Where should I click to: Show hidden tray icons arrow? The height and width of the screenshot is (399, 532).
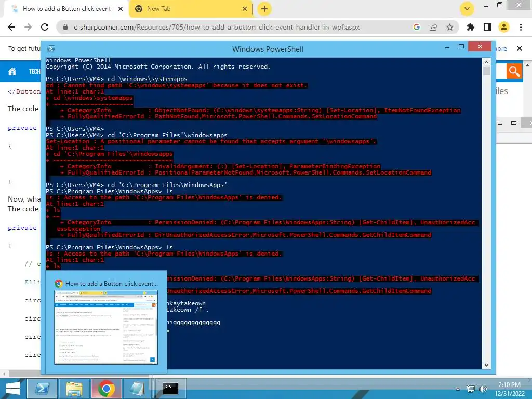click(458, 389)
